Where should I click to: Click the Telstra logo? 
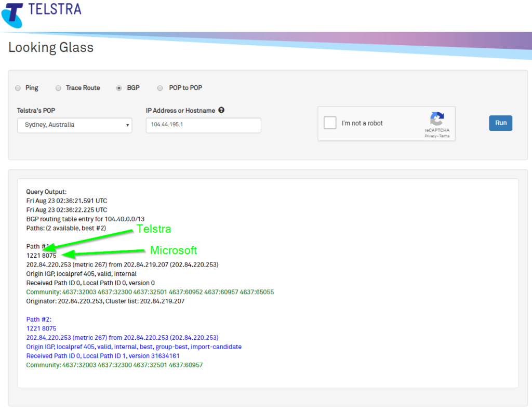tap(42, 15)
